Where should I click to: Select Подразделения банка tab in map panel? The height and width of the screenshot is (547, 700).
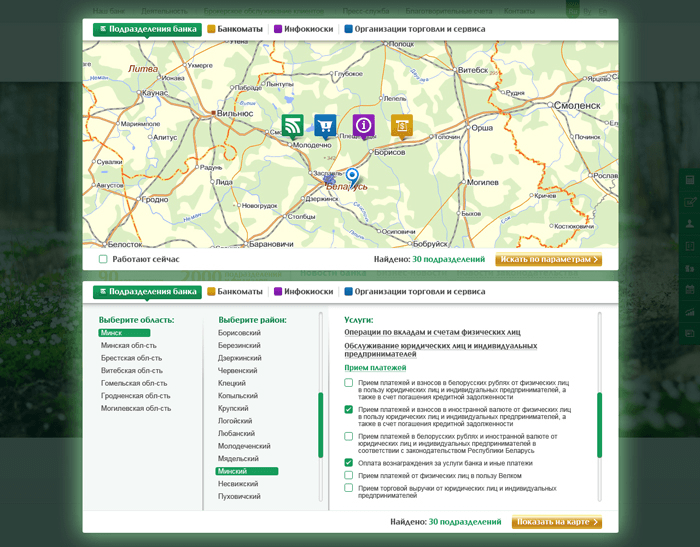click(x=147, y=29)
